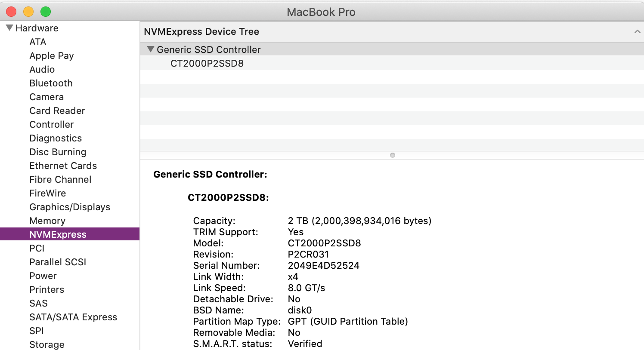This screenshot has width=644, height=350.
Task: Collapse the Generic SSD Controller tree node
Action: (x=150, y=49)
